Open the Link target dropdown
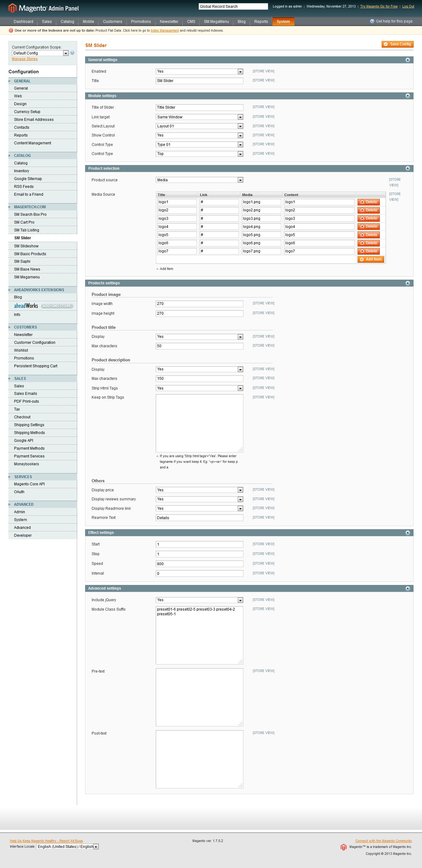The width and height of the screenshot is (422, 868). [x=199, y=117]
